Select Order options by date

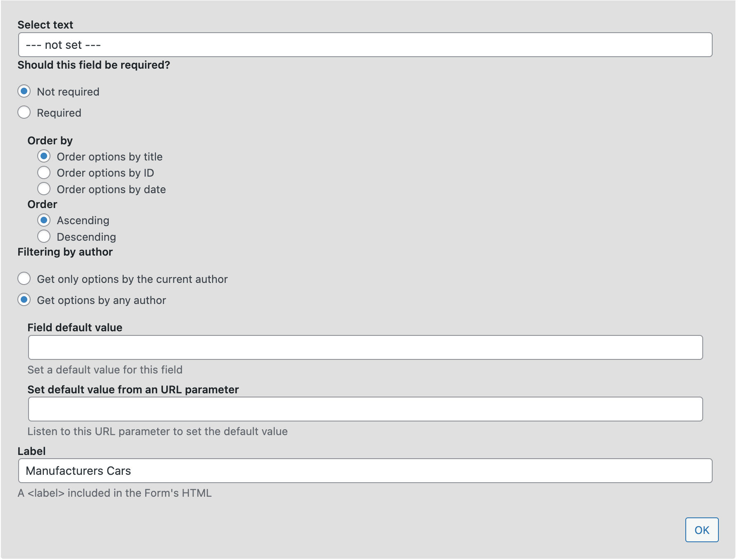(x=44, y=189)
